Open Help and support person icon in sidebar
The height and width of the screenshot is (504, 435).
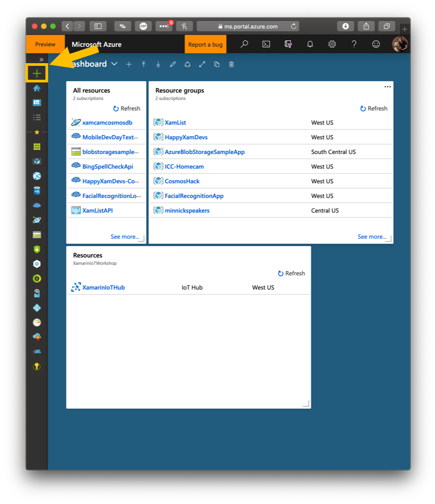37,293
